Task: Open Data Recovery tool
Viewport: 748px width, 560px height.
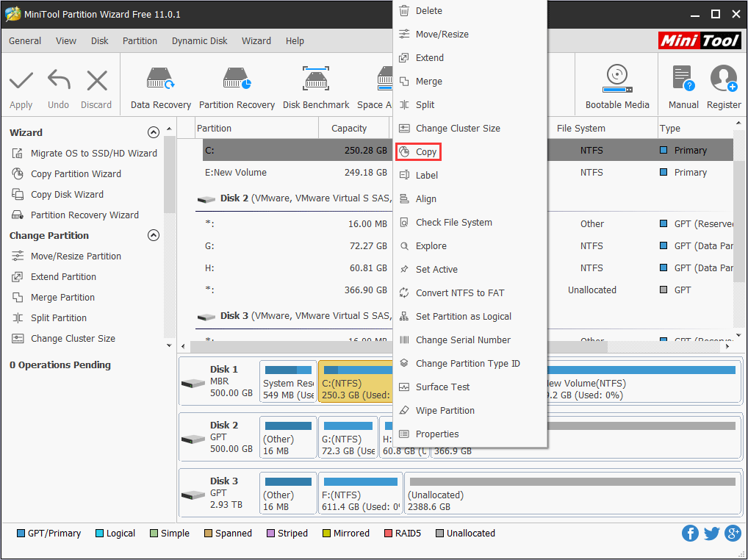Action: pos(160,81)
